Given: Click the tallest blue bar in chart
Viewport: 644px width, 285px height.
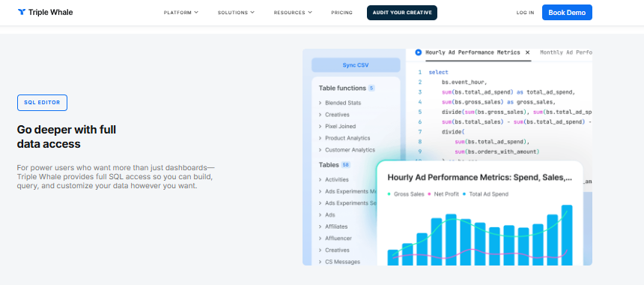Looking at the screenshot, I should 567,235.
